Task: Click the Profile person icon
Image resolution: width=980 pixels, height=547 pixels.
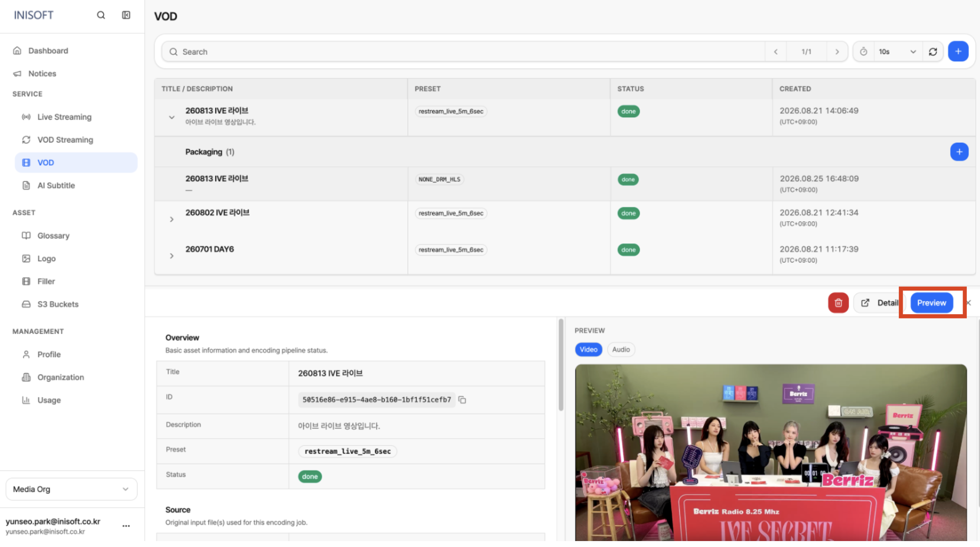Action: pyautogui.click(x=26, y=354)
